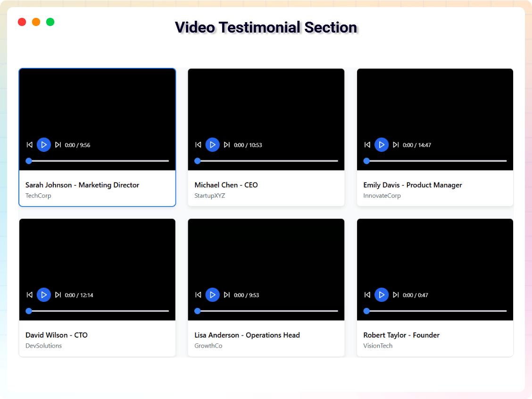Skip back in Robert Taylor's video
Image resolution: width=532 pixels, height=399 pixels.
(x=367, y=295)
